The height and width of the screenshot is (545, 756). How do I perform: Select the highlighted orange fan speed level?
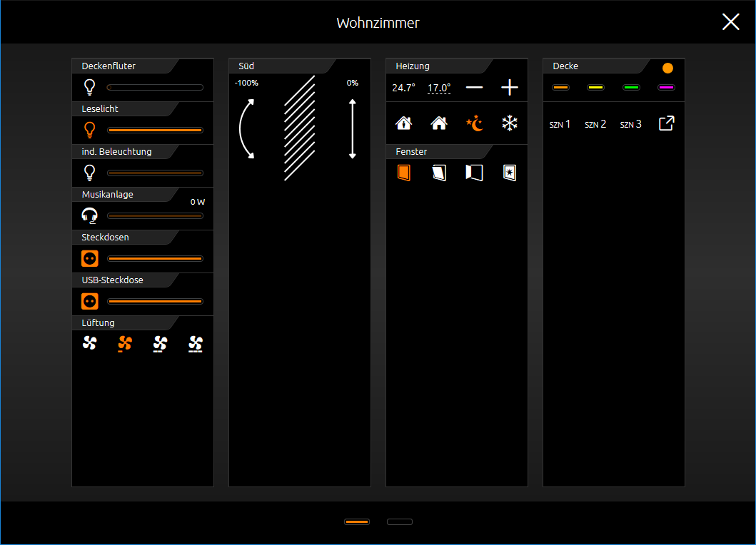point(125,344)
